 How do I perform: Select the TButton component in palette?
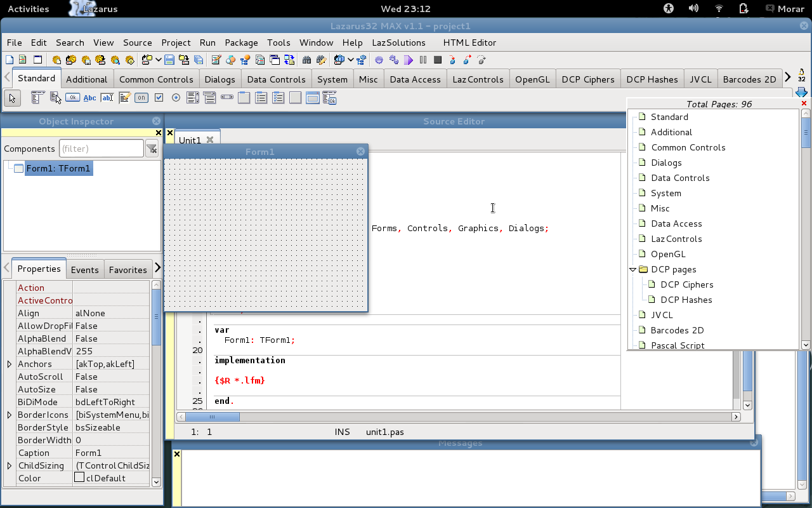tap(72, 98)
